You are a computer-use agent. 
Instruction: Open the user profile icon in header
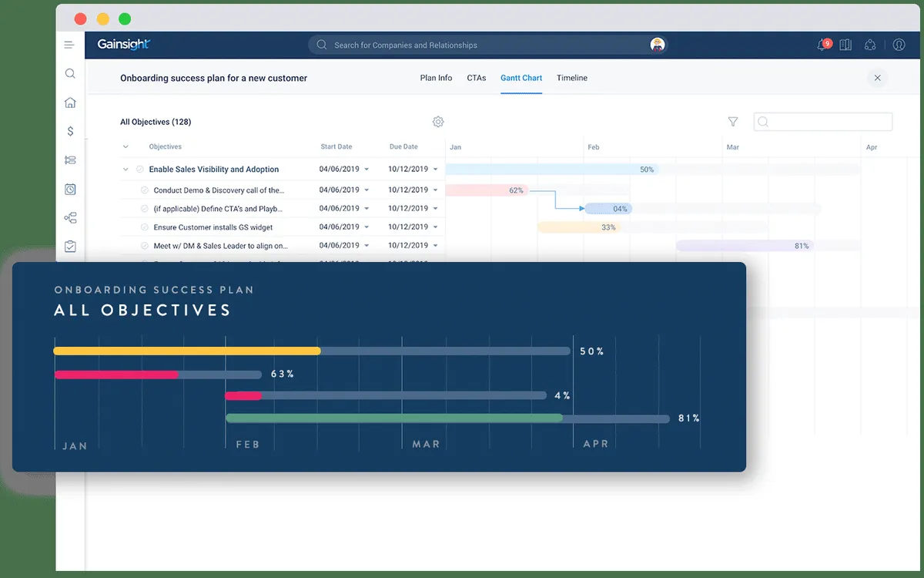pos(899,45)
